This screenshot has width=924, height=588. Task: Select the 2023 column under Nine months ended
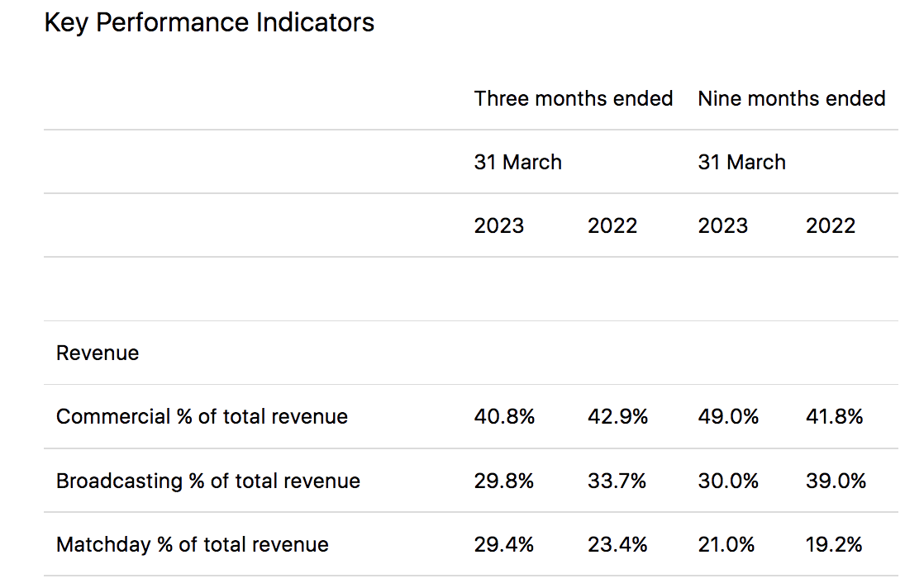[x=723, y=225]
